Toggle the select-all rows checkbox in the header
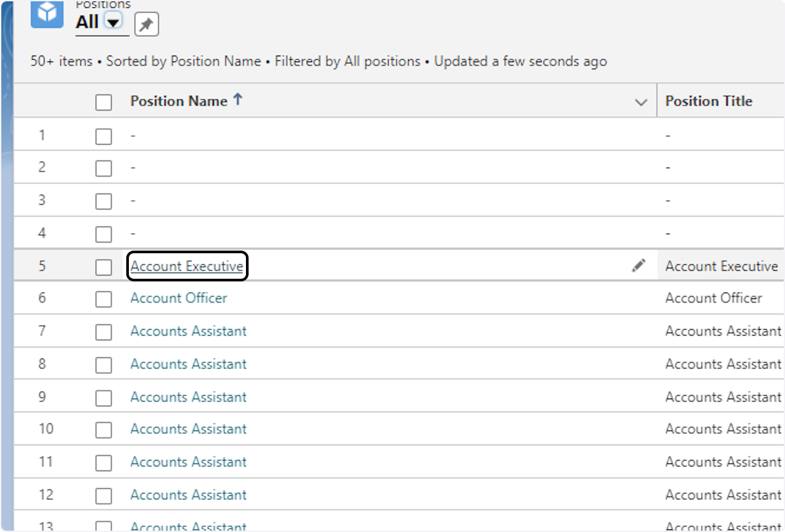Screen dimensions: 785x532 point(103,102)
